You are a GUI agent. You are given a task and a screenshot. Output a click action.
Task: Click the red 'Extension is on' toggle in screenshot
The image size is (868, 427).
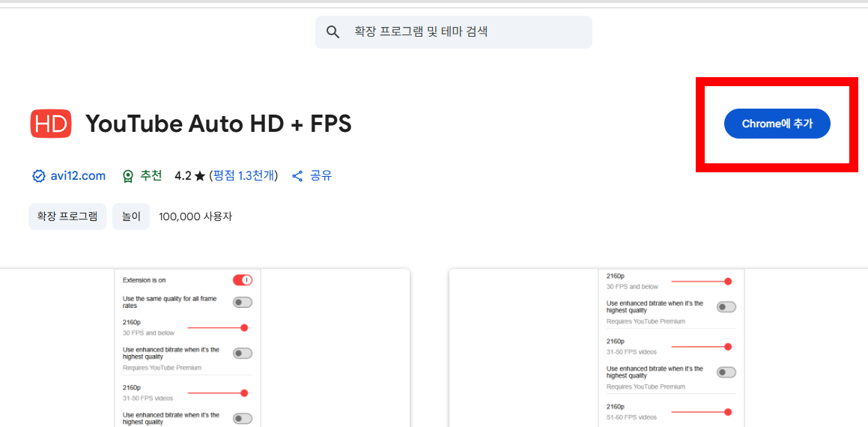243,279
